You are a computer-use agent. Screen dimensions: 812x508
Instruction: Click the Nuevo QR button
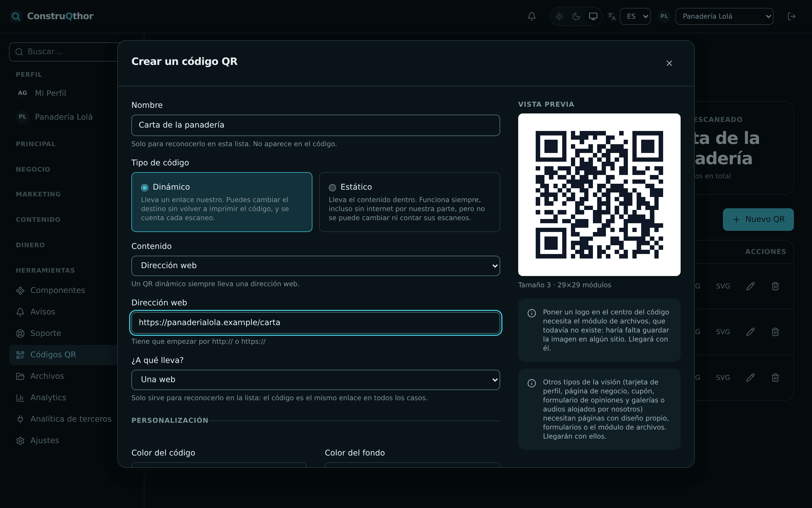click(758, 219)
